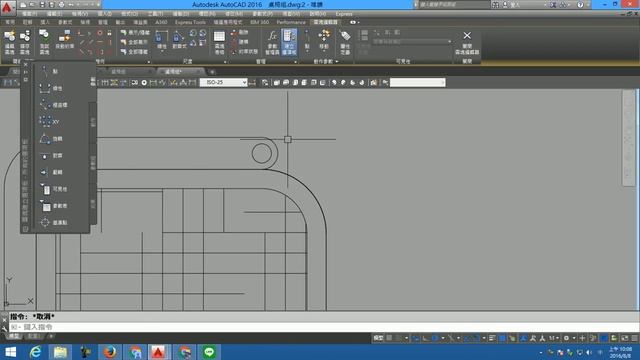
Task: Open LINE app from Windows taskbar
Action: point(209,352)
